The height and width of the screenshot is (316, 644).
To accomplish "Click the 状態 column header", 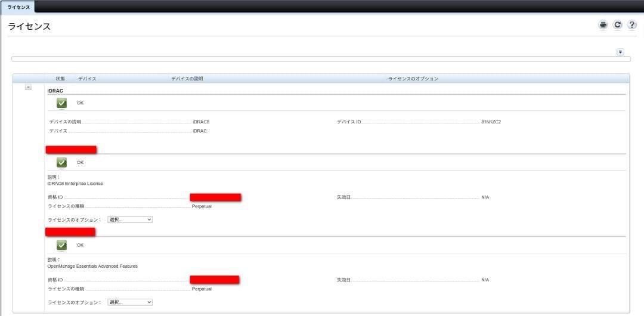I will [60, 79].
